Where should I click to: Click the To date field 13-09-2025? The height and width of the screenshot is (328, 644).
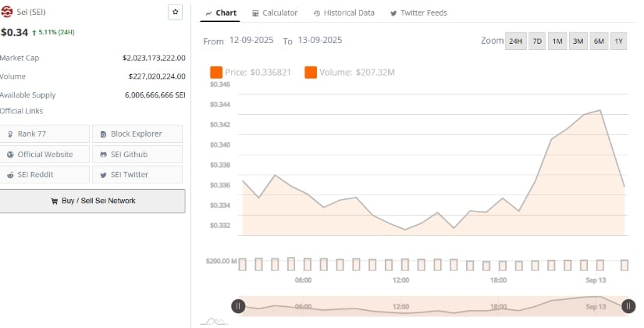pyautogui.click(x=320, y=40)
